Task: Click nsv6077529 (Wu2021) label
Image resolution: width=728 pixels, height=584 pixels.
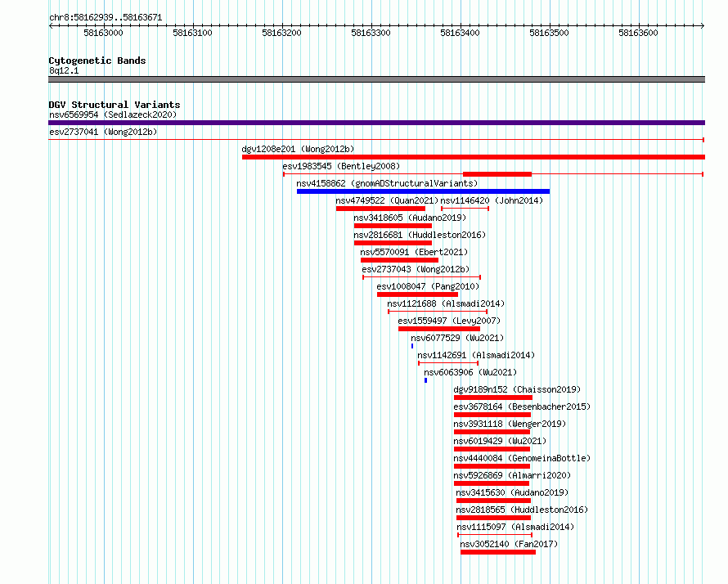Action: click(457, 338)
